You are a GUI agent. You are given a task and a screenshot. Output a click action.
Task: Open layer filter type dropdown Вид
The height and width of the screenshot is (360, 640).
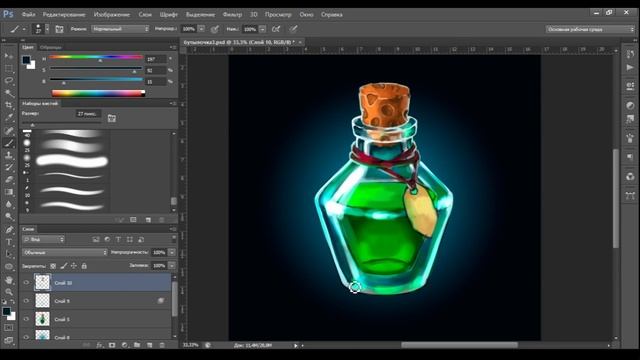pyautogui.click(x=44, y=239)
